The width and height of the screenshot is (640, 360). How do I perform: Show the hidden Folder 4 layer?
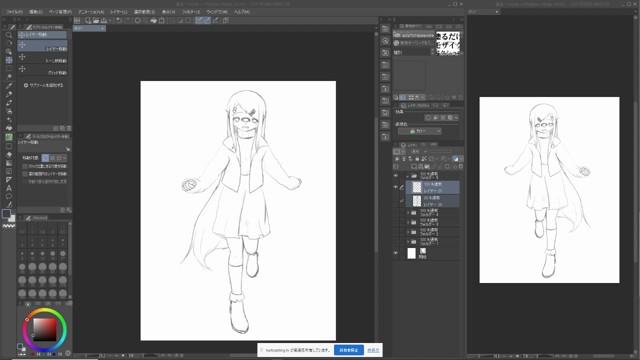(396, 213)
